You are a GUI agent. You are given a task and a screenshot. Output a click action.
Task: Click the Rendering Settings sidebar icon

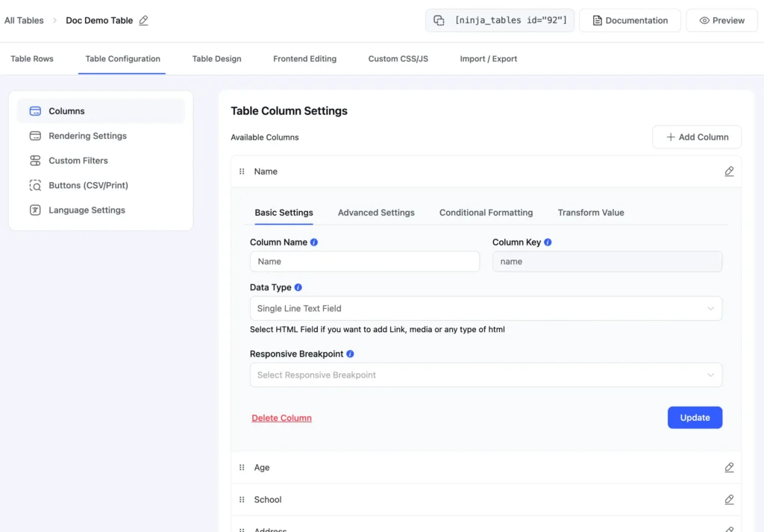point(35,136)
